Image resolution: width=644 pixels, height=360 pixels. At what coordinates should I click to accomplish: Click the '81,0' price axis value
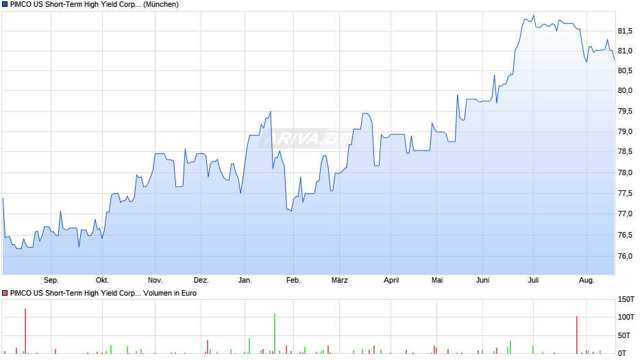[625, 51]
